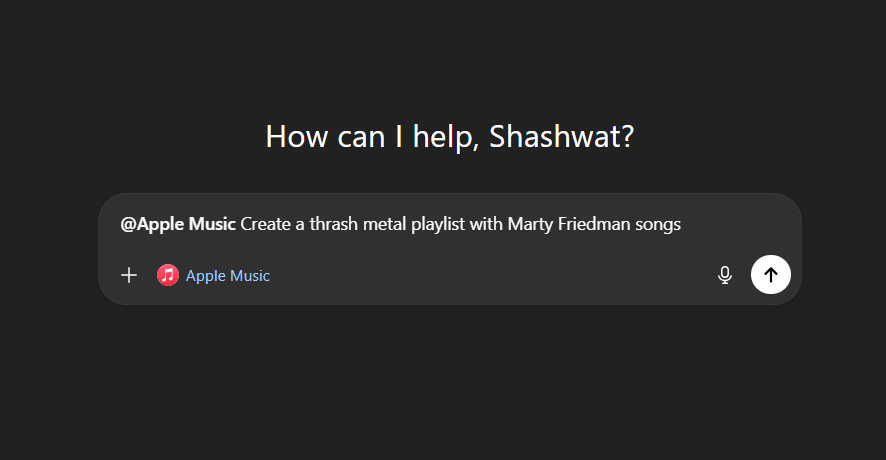Viewport: 886px width, 460px height.
Task: Click "Marty" in the prompt text
Action: point(530,224)
